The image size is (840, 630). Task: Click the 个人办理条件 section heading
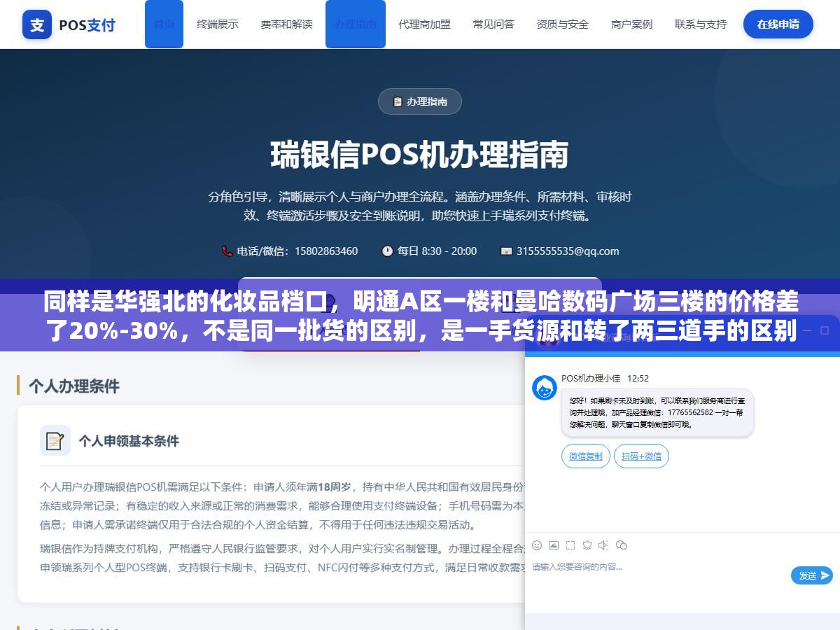[x=74, y=386]
